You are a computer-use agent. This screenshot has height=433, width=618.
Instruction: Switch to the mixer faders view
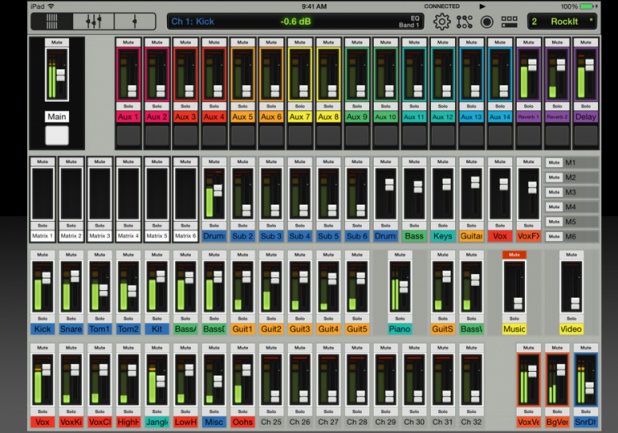tap(94, 21)
